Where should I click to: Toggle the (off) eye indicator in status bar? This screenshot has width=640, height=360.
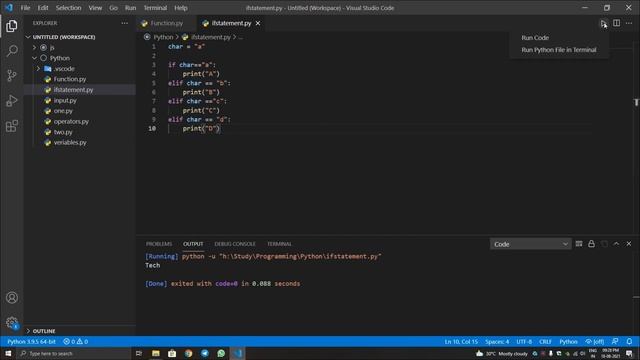595,341
